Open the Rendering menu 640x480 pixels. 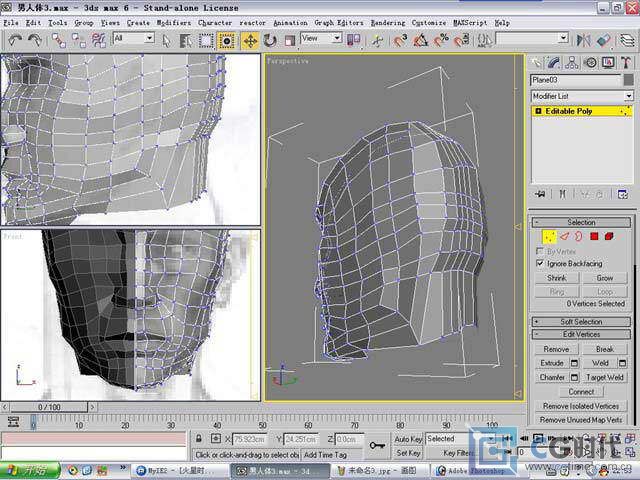pyautogui.click(x=388, y=23)
